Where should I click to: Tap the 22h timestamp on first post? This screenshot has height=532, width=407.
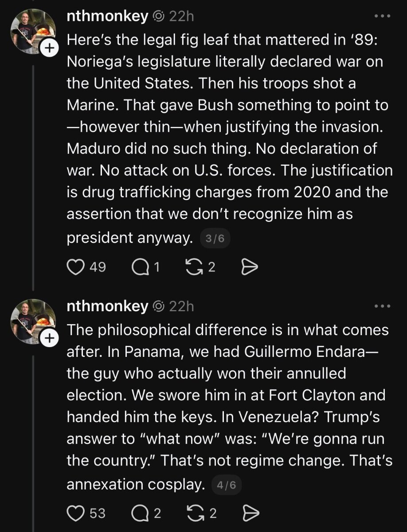tap(182, 17)
